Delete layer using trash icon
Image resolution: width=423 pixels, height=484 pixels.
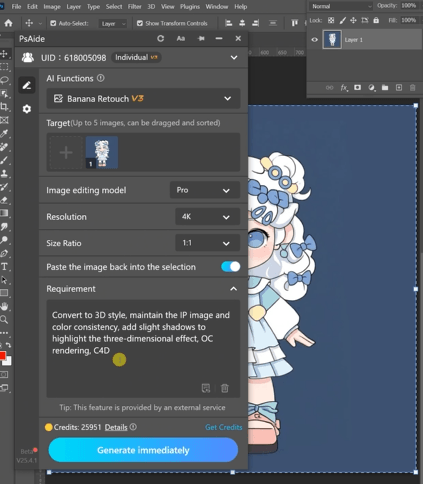[x=412, y=88]
